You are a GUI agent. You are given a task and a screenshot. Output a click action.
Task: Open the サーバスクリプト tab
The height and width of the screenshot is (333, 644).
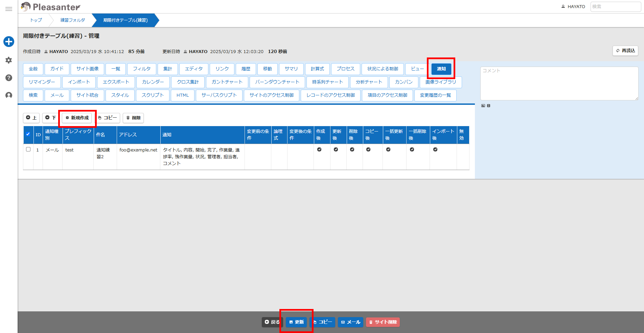coord(219,95)
